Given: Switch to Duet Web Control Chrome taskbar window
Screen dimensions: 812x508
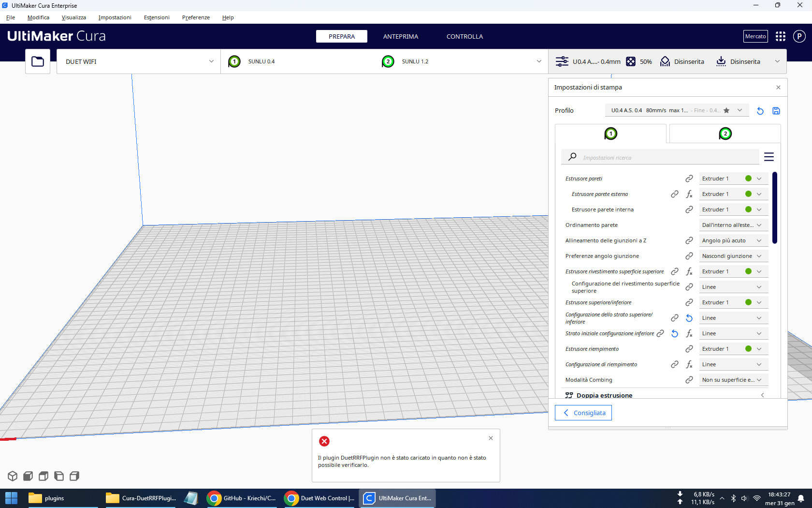Looking at the screenshot, I should pyautogui.click(x=319, y=498).
